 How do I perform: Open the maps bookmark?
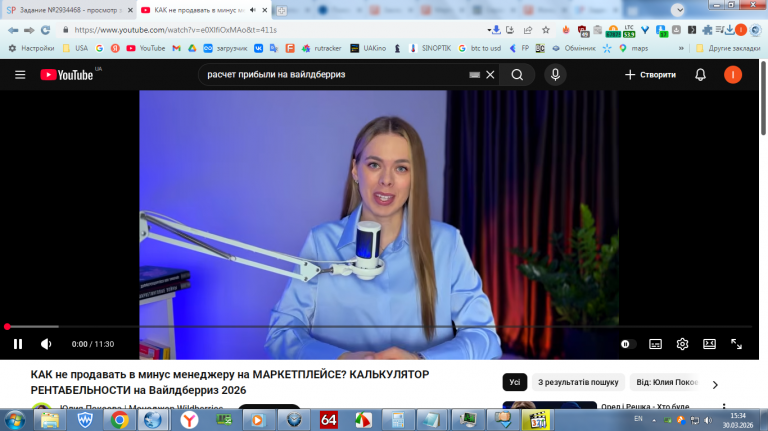point(633,48)
